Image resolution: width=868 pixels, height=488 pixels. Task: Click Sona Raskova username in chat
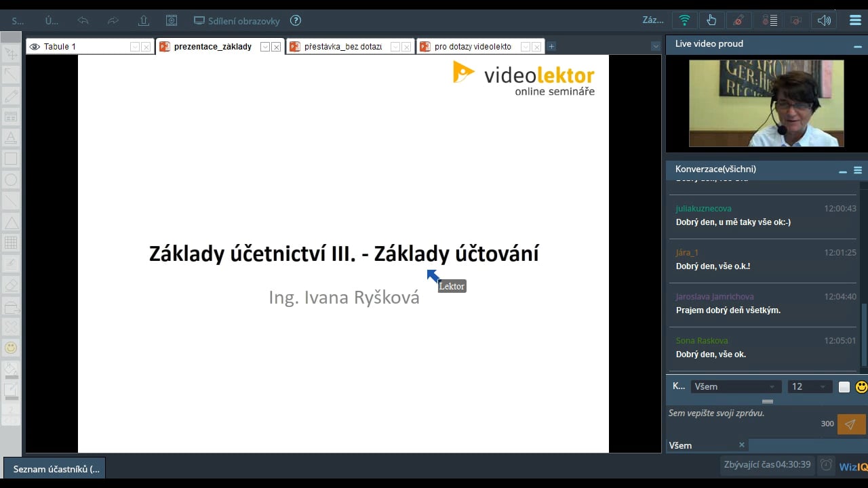pyautogui.click(x=702, y=341)
